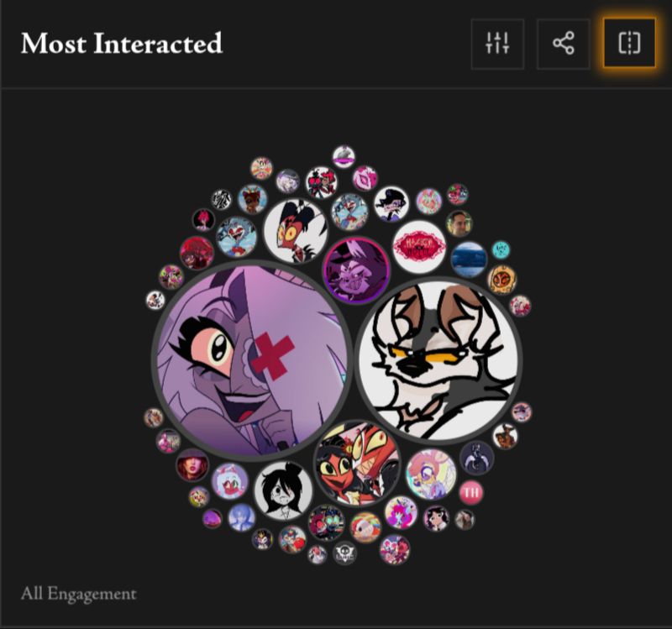The width and height of the screenshot is (672, 629).
Task: Open the red-haired woman portrait avatar
Action: click(192, 465)
